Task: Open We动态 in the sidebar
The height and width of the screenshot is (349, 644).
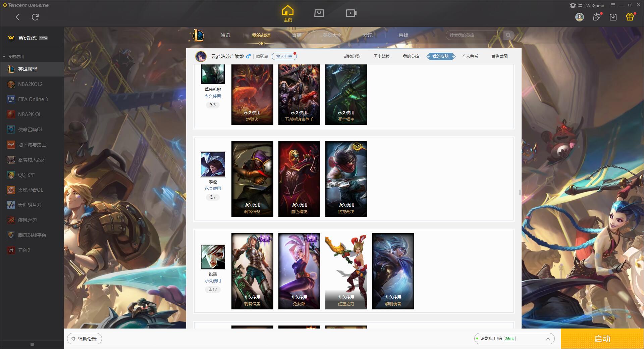Action: pyautogui.click(x=32, y=38)
